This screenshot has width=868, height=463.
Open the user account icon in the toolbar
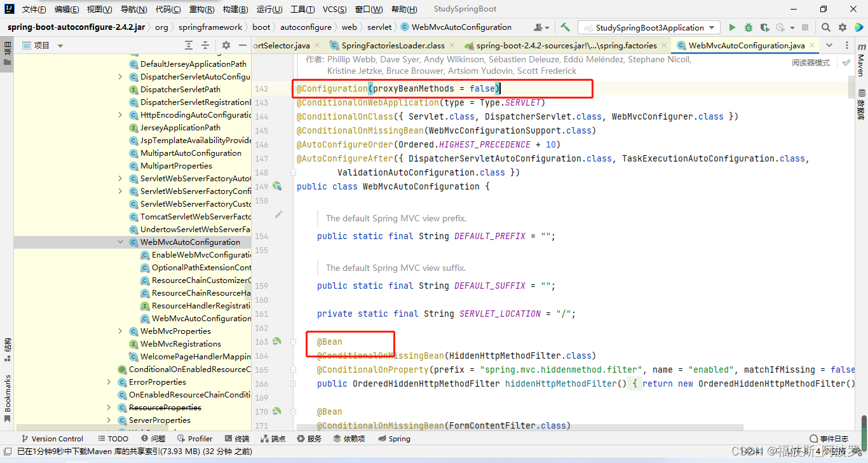point(541,27)
